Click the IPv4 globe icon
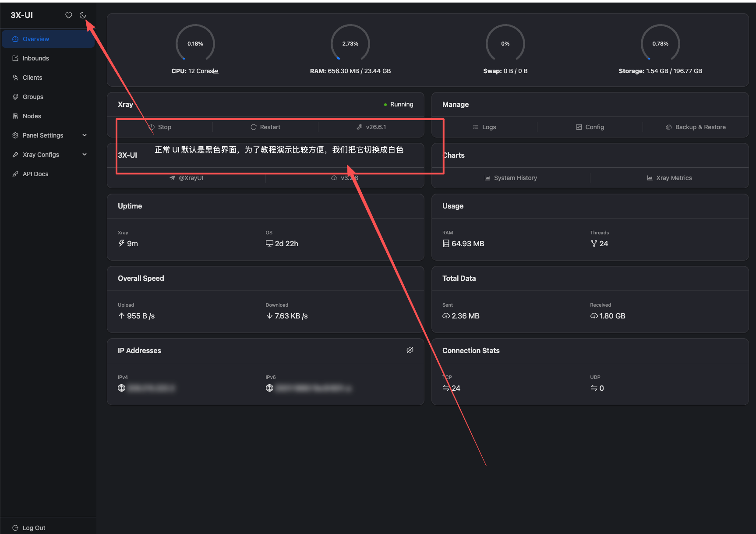The height and width of the screenshot is (534, 756). 122,388
